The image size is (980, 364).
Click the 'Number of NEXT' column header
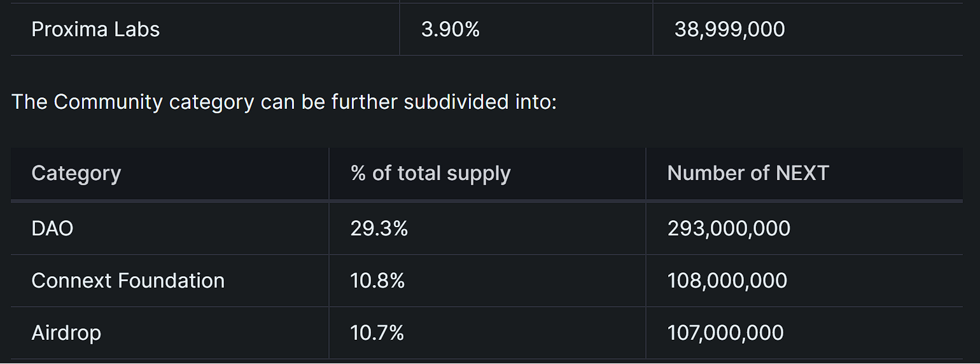(x=748, y=173)
